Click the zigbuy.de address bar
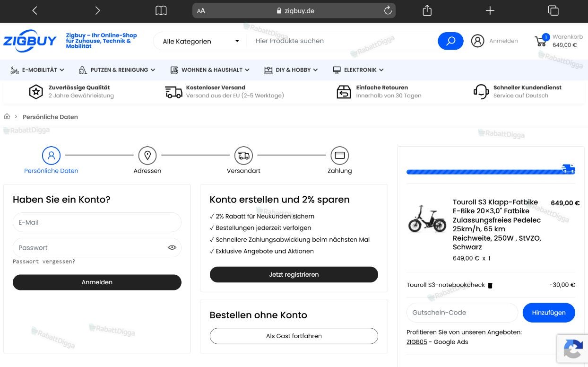 point(294,10)
